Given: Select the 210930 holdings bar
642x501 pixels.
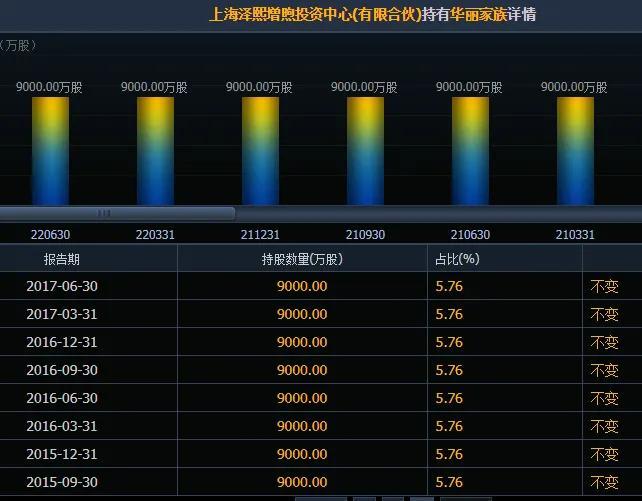Looking at the screenshot, I should tap(365, 151).
